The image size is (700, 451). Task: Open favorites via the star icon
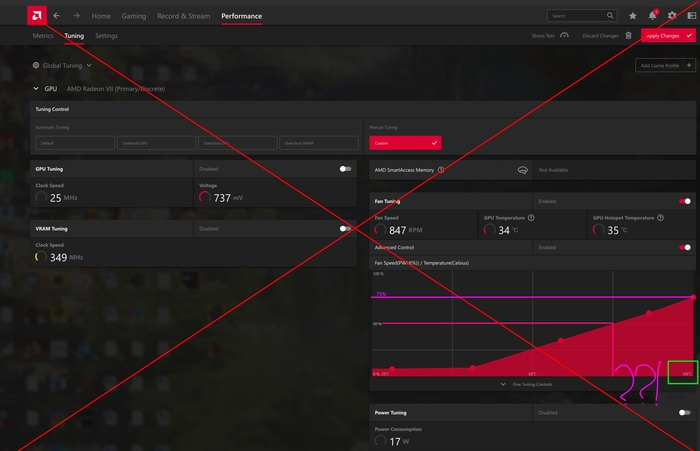click(x=633, y=16)
